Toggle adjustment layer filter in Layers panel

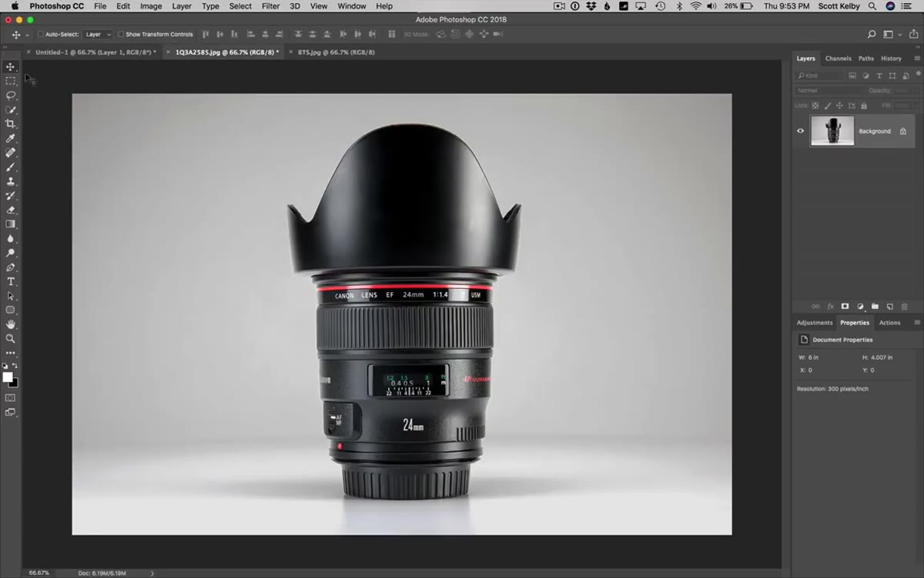pyautogui.click(x=865, y=76)
